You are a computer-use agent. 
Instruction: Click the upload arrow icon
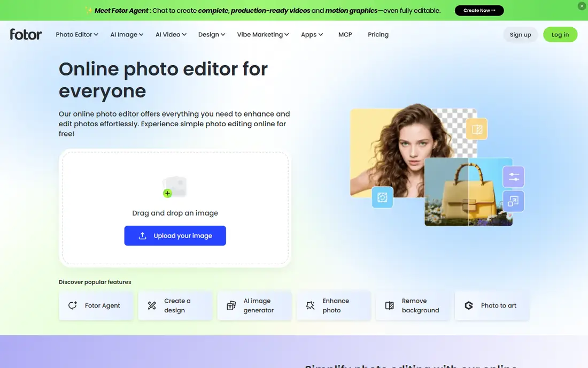coord(143,235)
